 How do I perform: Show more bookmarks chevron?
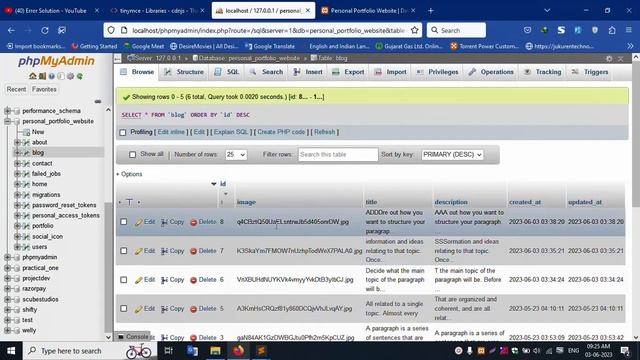(631, 46)
